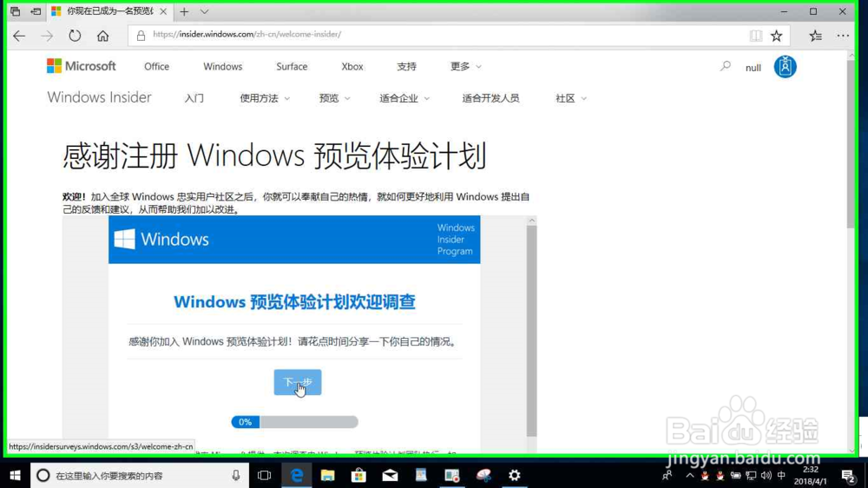Expand 社区 dropdown
This screenshot has height=488, width=868.
(x=571, y=98)
